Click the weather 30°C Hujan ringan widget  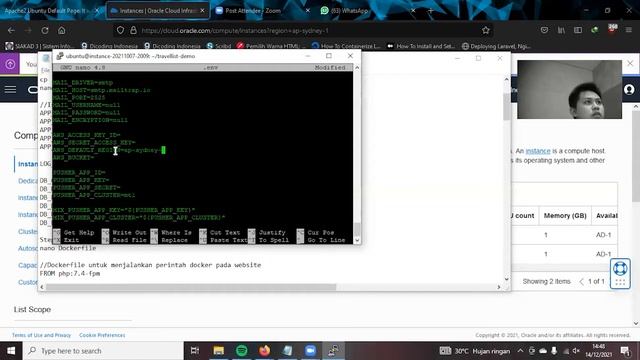pyautogui.click(x=475, y=351)
